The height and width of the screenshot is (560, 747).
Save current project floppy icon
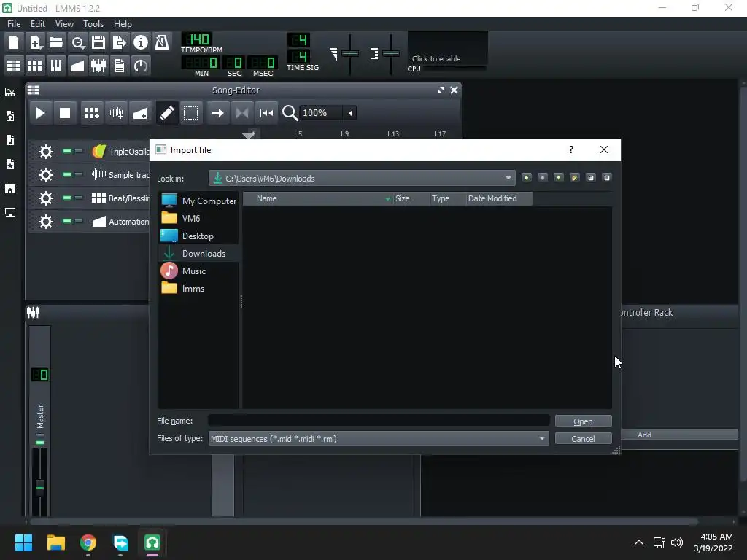coord(98,42)
